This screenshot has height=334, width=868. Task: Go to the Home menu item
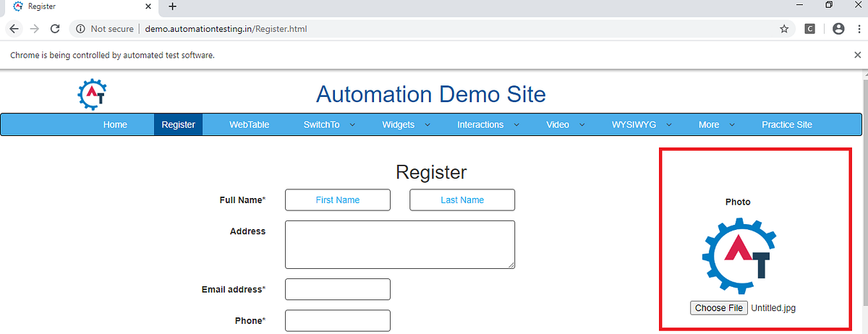click(115, 124)
